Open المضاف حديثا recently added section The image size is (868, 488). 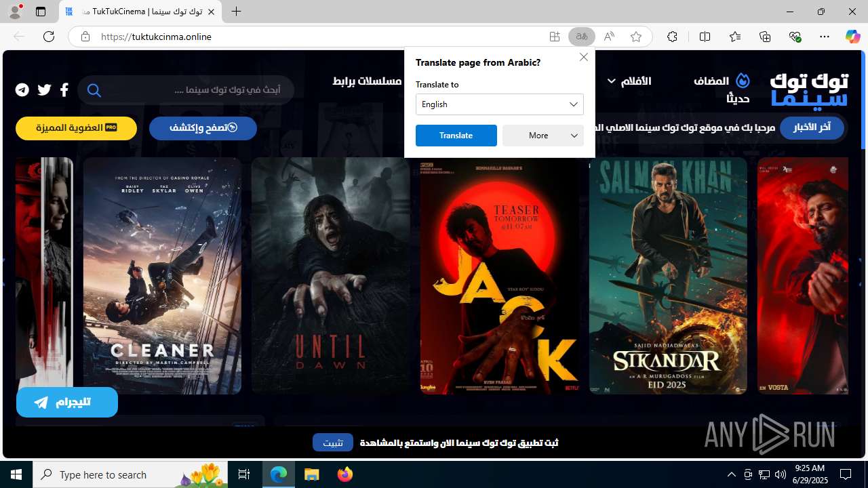coord(722,89)
